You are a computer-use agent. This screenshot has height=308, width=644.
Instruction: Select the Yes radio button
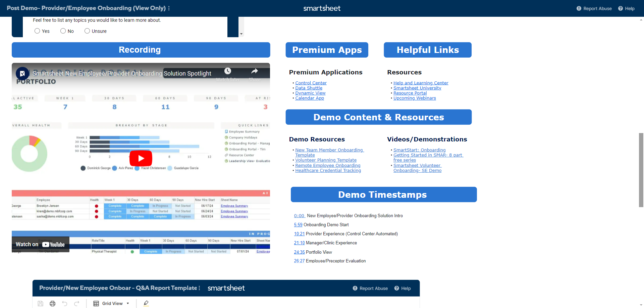click(37, 31)
